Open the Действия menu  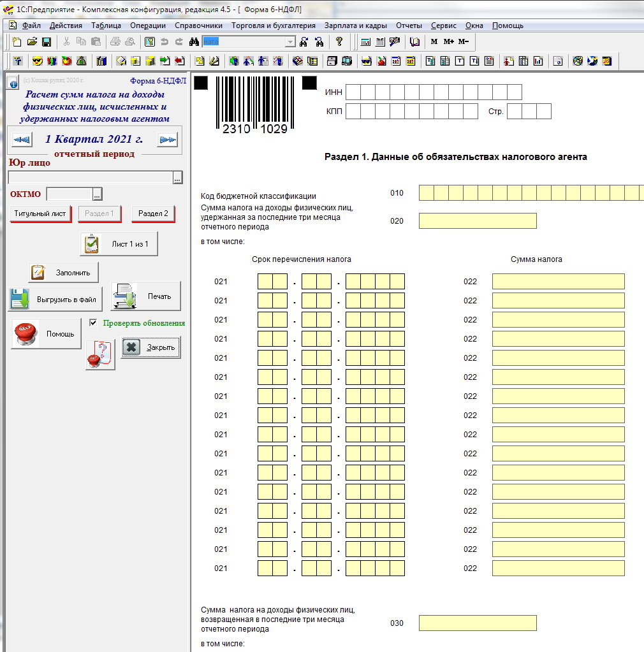pyautogui.click(x=66, y=25)
